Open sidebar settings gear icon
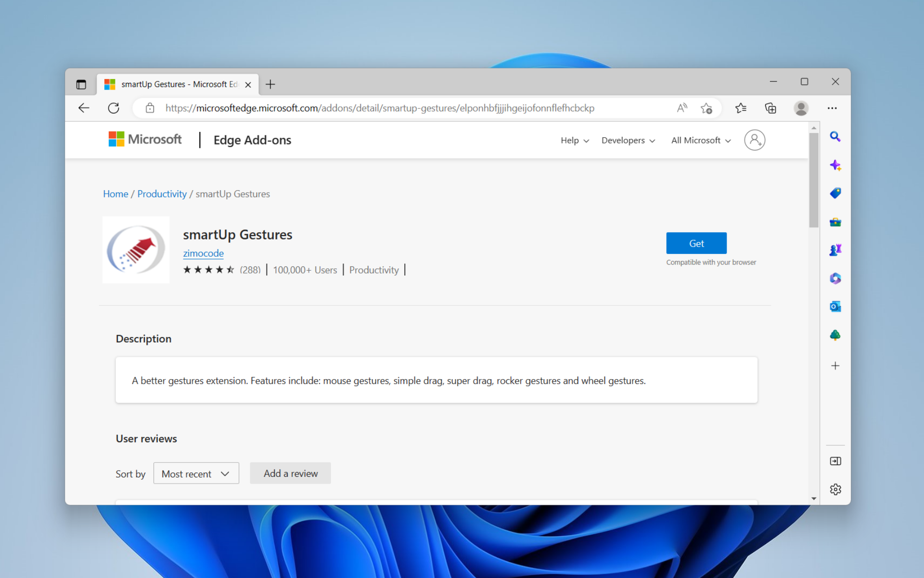 835,489
